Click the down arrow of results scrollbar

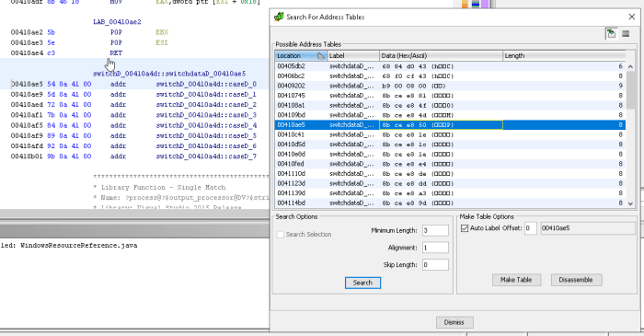[630, 203]
